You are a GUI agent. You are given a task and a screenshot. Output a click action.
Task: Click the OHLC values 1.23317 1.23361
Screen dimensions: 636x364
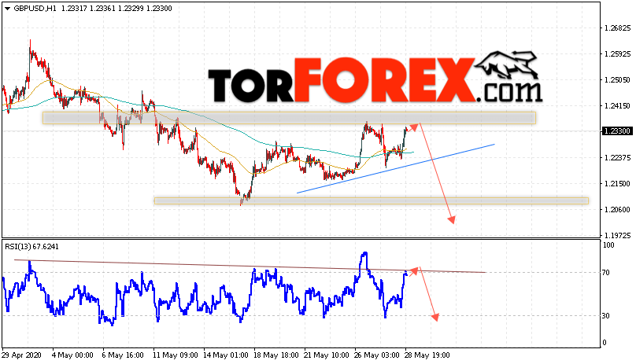88,9
